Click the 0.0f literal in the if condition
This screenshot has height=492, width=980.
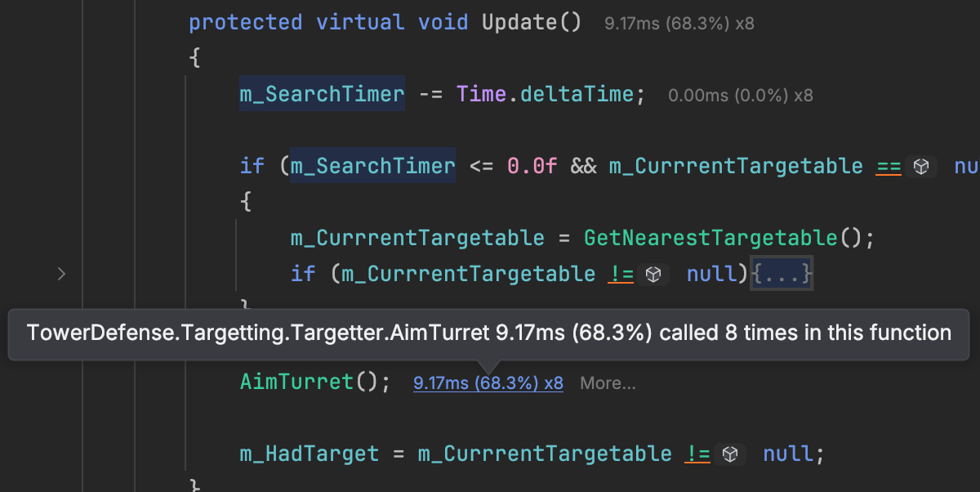532,166
